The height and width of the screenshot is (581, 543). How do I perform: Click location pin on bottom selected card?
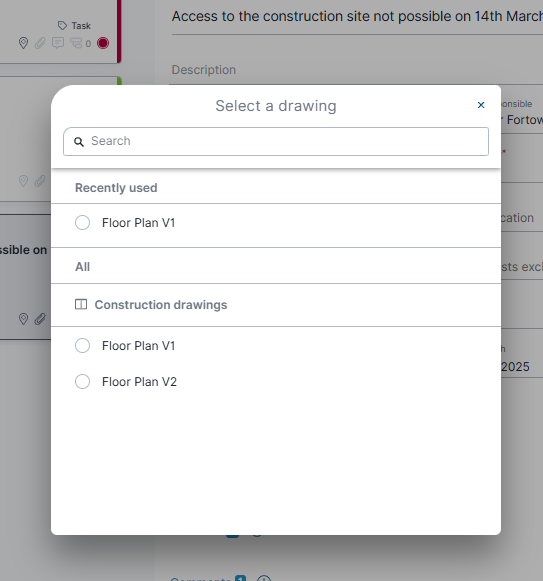tap(23, 319)
